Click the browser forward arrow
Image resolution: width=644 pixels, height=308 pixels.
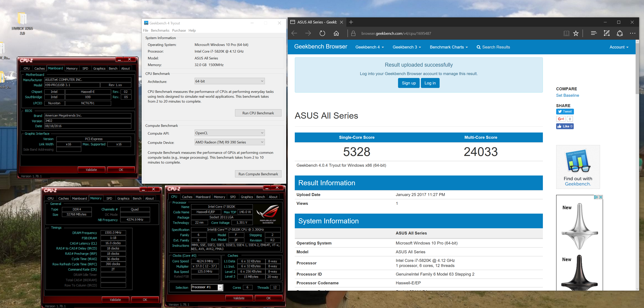[308, 33]
